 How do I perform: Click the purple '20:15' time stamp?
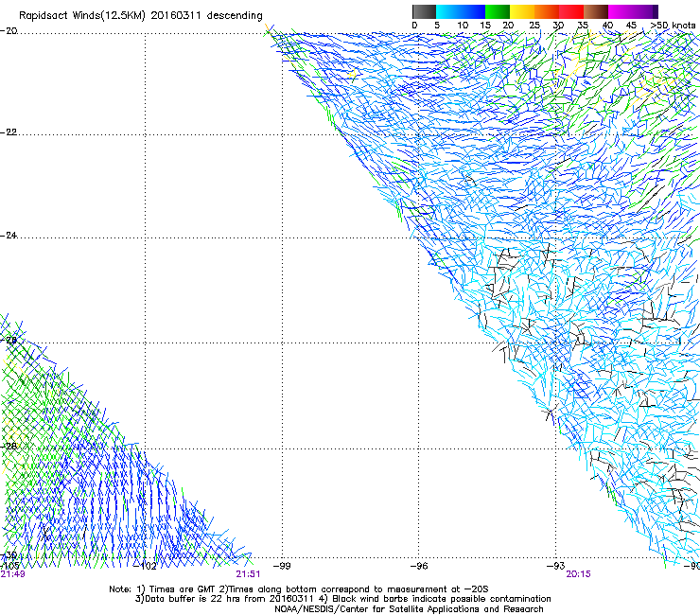click(x=579, y=574)
